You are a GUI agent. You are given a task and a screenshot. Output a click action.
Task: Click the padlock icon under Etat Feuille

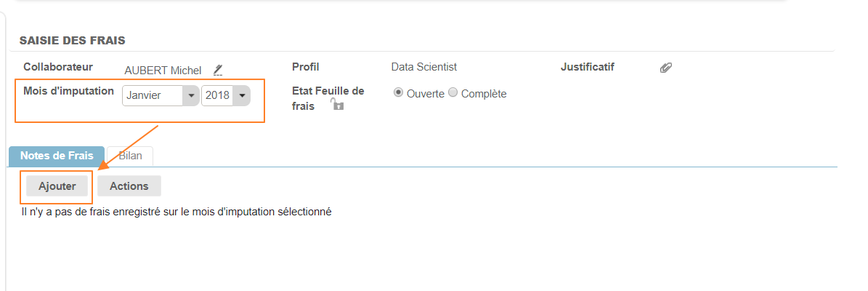(337, 105)
